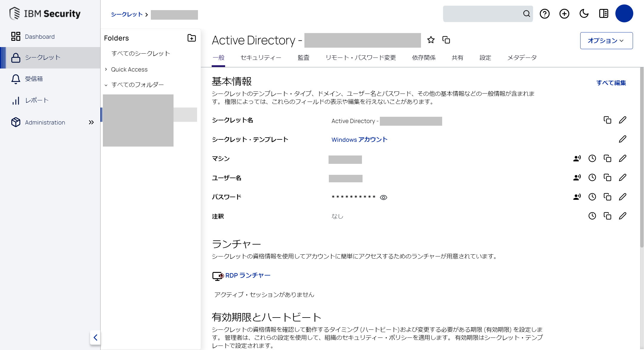The width and height of the screenshot is (644, 350).
Task: Click the マシン row user-speaking icon
Action: click(577, 158)
